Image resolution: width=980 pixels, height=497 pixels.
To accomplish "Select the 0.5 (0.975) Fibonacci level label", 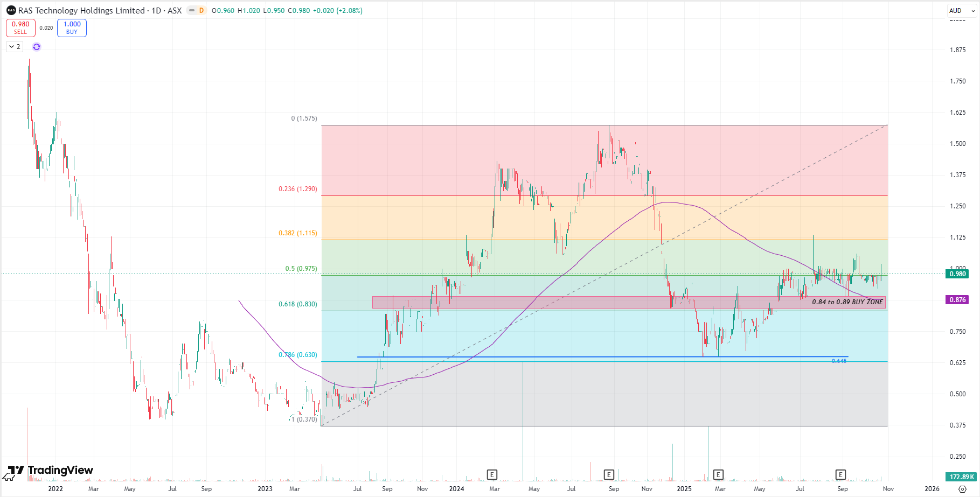I will click(301, 269).
